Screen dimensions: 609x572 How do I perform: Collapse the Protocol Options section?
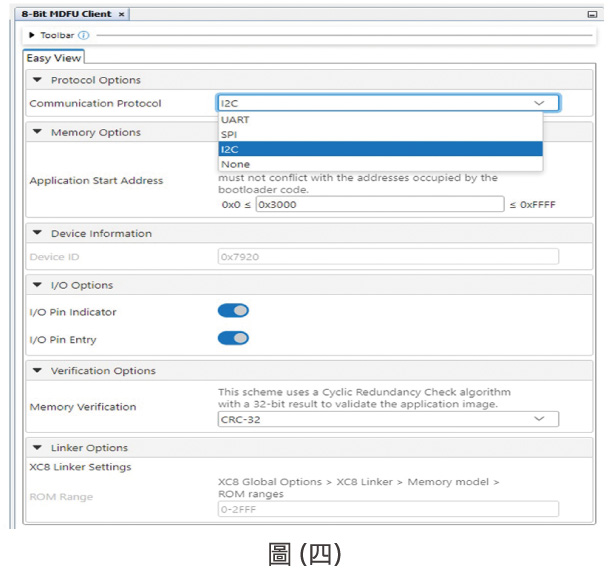click(x=38, y=80)
